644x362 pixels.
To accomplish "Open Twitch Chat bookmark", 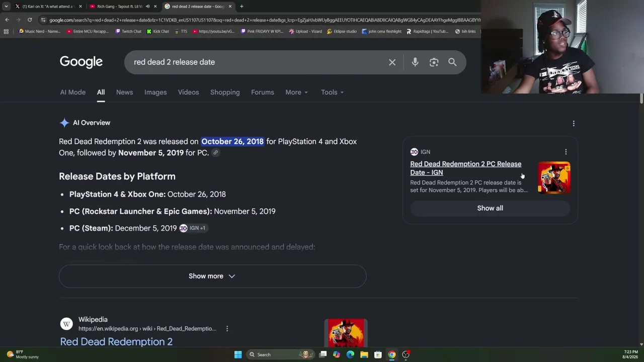I will [128, 31].
